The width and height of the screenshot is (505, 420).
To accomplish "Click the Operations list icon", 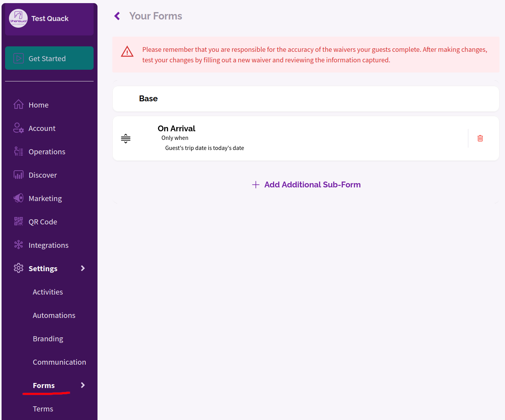I will click(x=18, y=151).
